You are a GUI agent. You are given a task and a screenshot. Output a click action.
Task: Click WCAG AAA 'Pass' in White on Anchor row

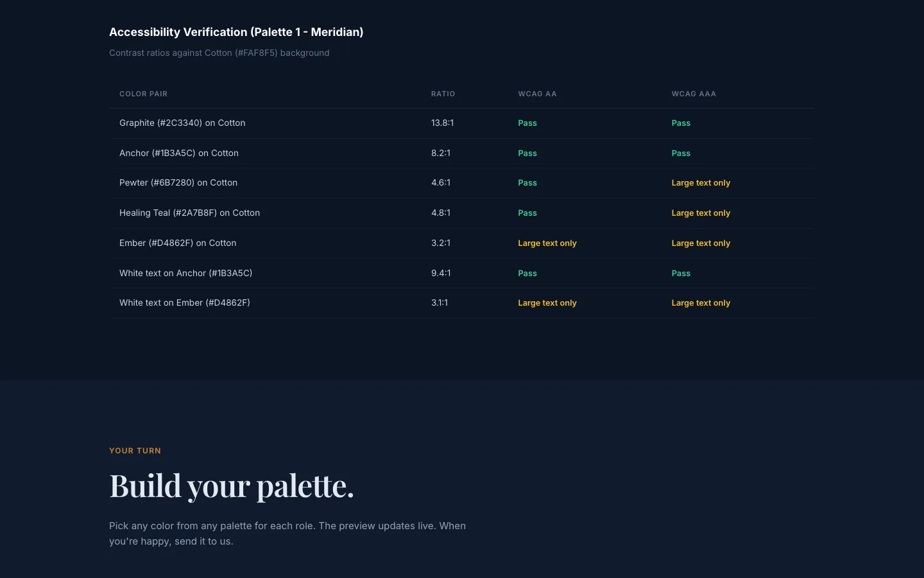681,273
